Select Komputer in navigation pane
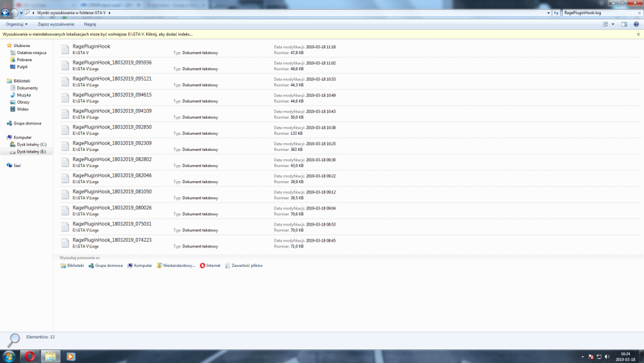The width and height of the screenshot is (644, 363). (23, 137)
